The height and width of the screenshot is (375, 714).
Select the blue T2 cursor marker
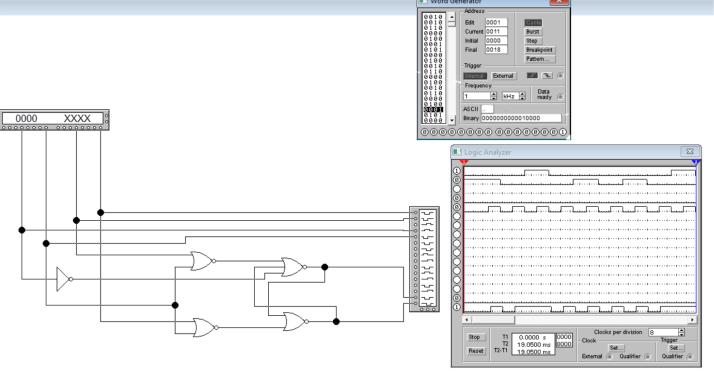695,162
